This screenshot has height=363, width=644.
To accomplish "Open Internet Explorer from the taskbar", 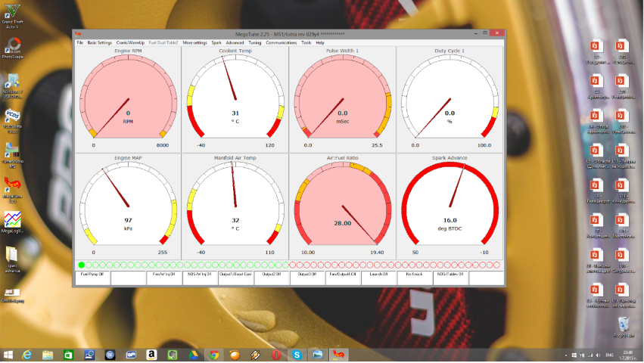I will click(x=28, y=354).
